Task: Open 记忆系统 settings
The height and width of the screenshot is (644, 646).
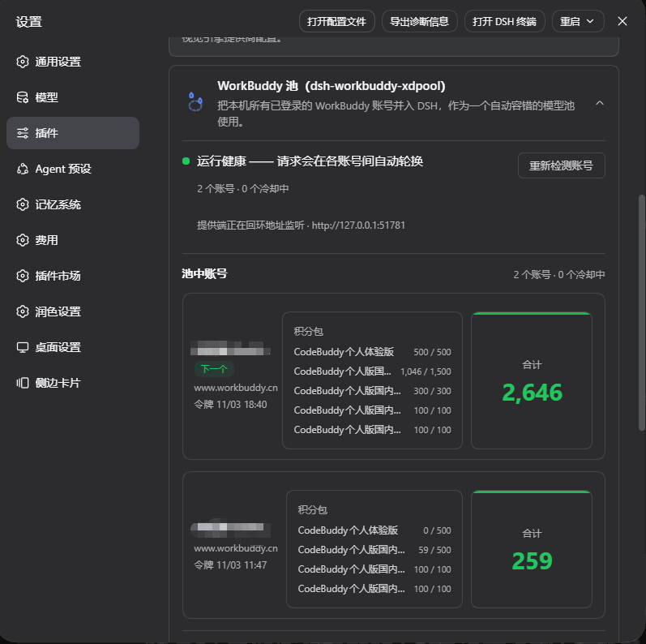Action: (73, 204)
